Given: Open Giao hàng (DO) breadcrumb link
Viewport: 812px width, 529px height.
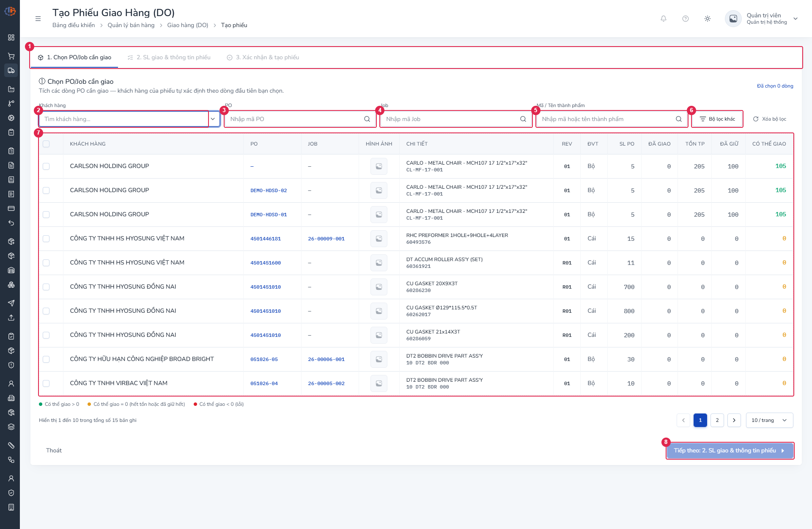Looking at the screenshot, I should (x=188, y=25).
